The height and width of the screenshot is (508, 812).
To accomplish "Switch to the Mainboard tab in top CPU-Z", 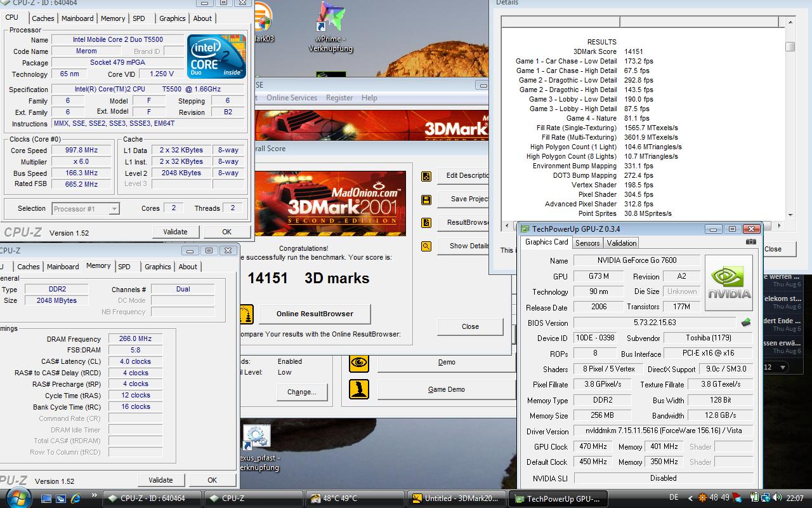I will pyautogui.click(x=77, y=18).
